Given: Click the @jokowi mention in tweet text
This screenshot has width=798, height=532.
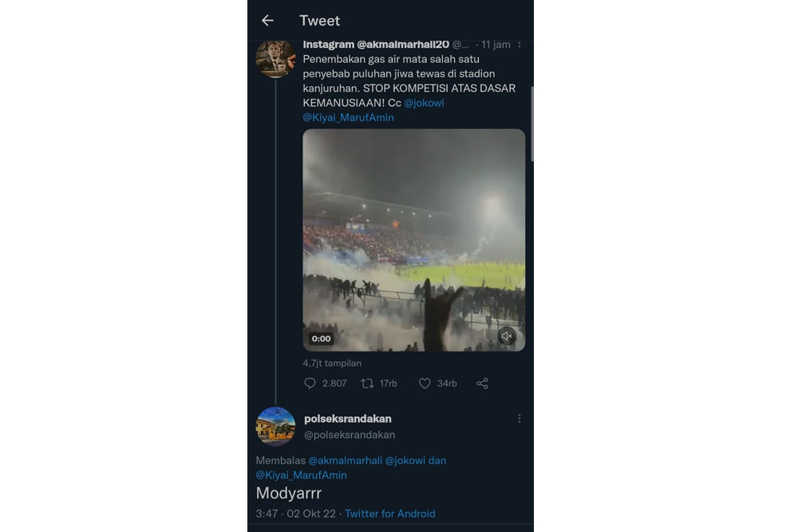Looking at the screenshot, I should (x=424, y=103).
